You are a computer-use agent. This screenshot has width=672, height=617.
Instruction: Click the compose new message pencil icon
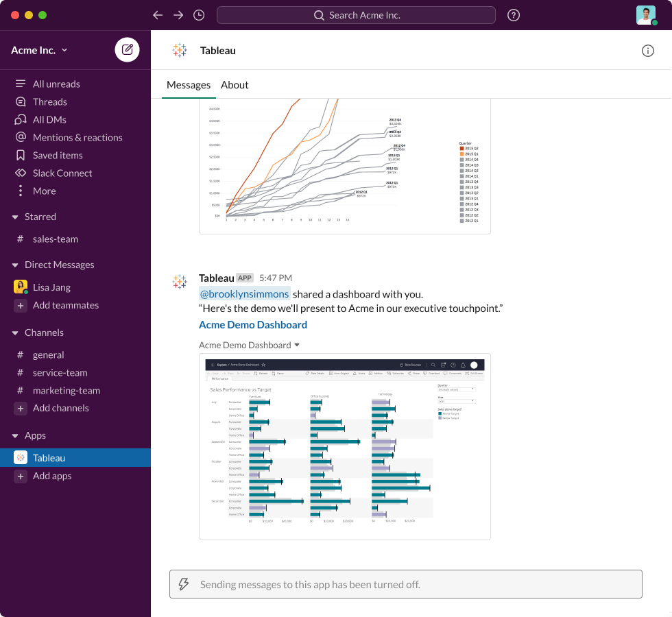coord(127,49)
